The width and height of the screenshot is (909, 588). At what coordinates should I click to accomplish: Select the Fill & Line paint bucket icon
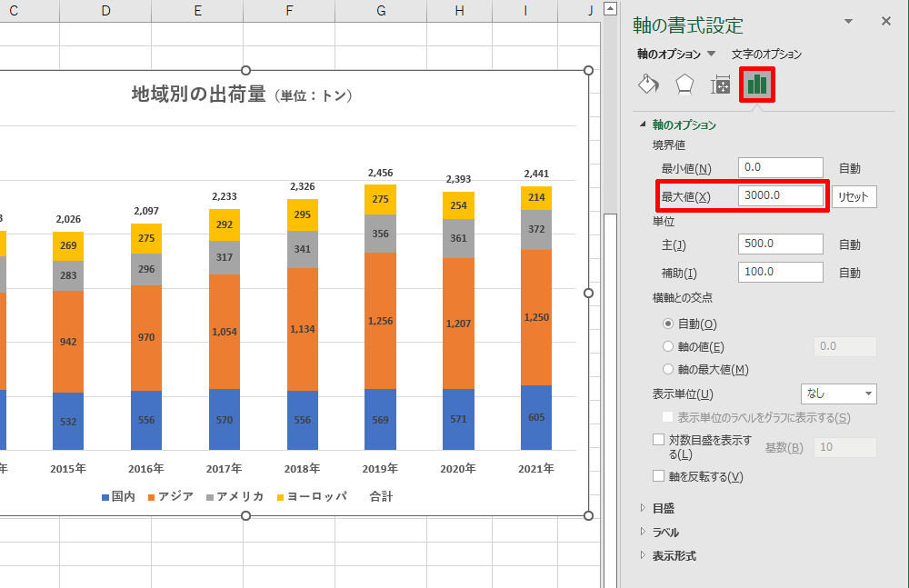click(648, 84)
